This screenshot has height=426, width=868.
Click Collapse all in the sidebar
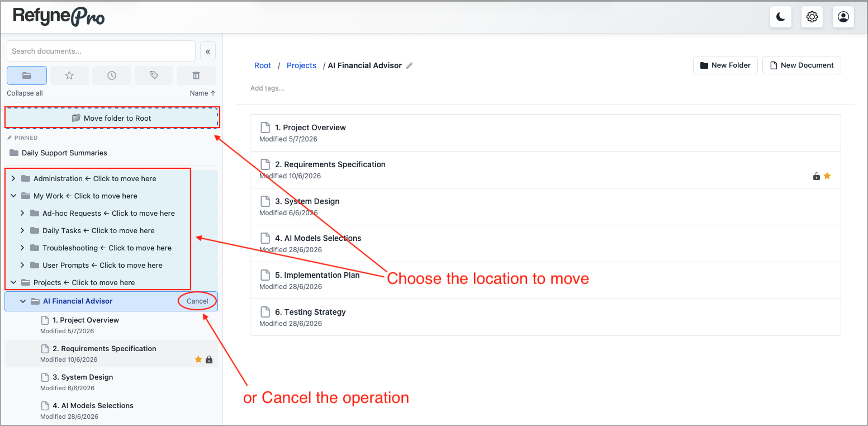pyautogui.click(x=25, y=93)
